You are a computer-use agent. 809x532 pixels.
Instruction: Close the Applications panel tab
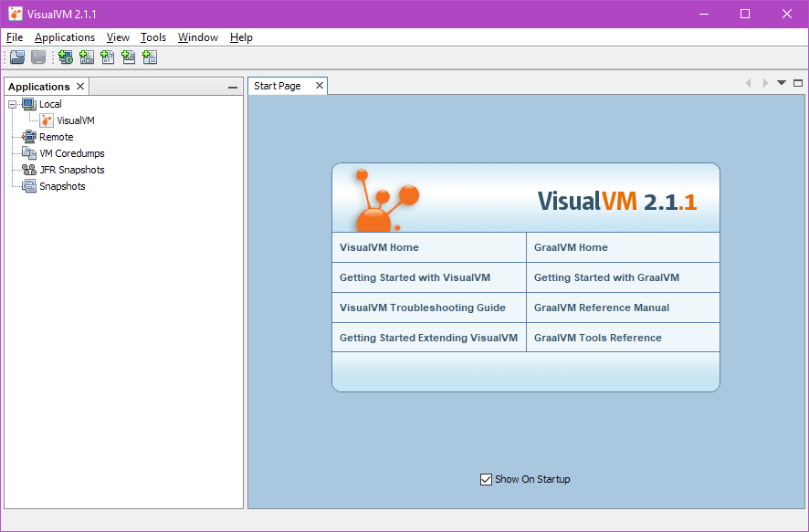tap(80, 87)
